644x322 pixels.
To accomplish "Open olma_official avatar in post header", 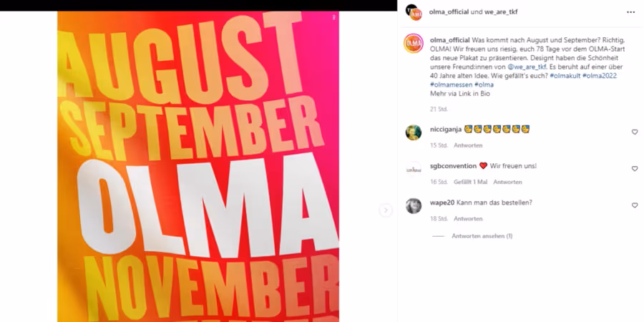I will 414,12.
